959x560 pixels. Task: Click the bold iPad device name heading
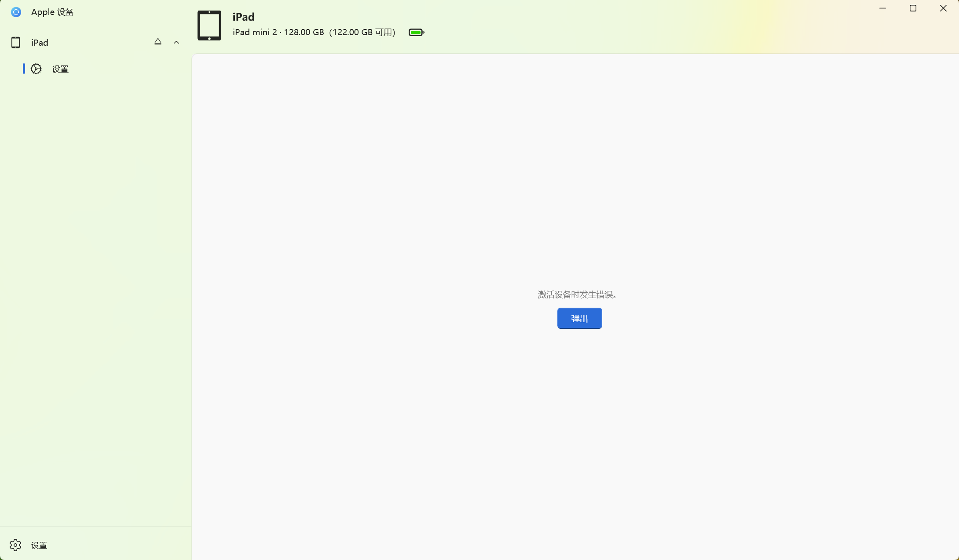click(x=243, y=17)
